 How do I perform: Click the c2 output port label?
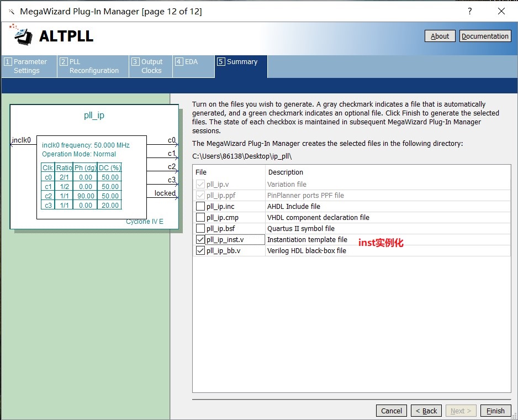[171, 167]
